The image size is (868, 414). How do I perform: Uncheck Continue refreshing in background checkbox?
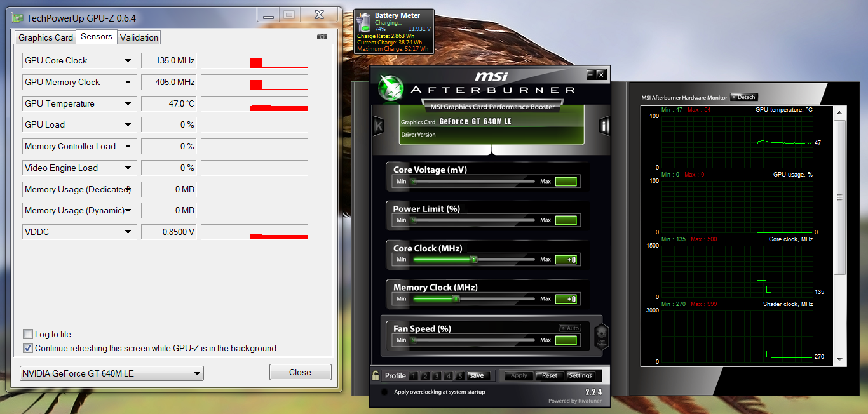tap(28, 348)
